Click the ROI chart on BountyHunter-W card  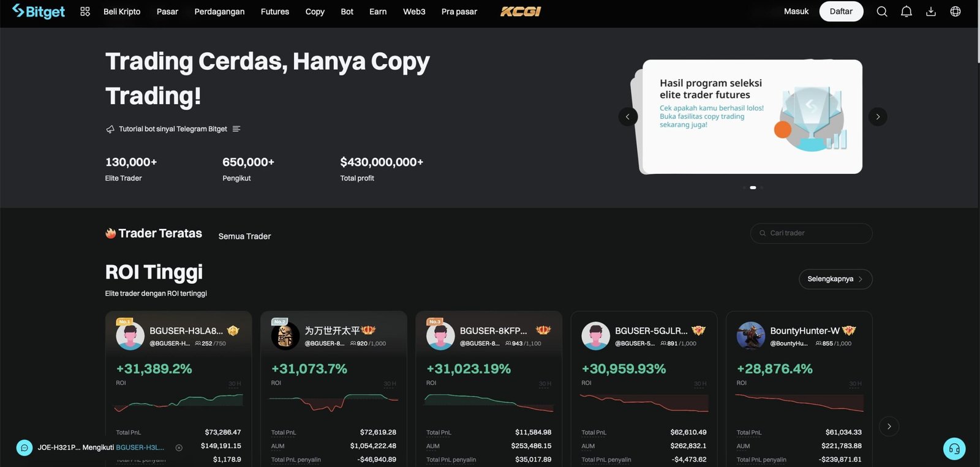point(799,403)
